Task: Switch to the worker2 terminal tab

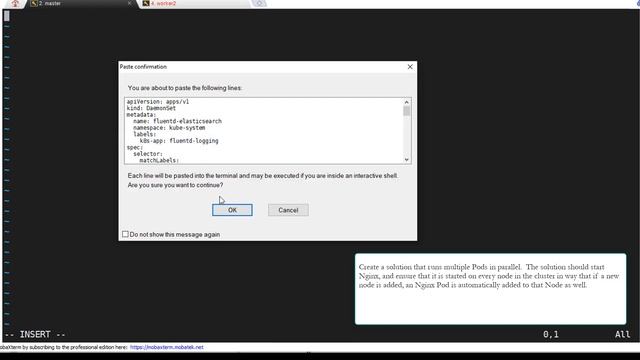Action: (x=196, y=3)
